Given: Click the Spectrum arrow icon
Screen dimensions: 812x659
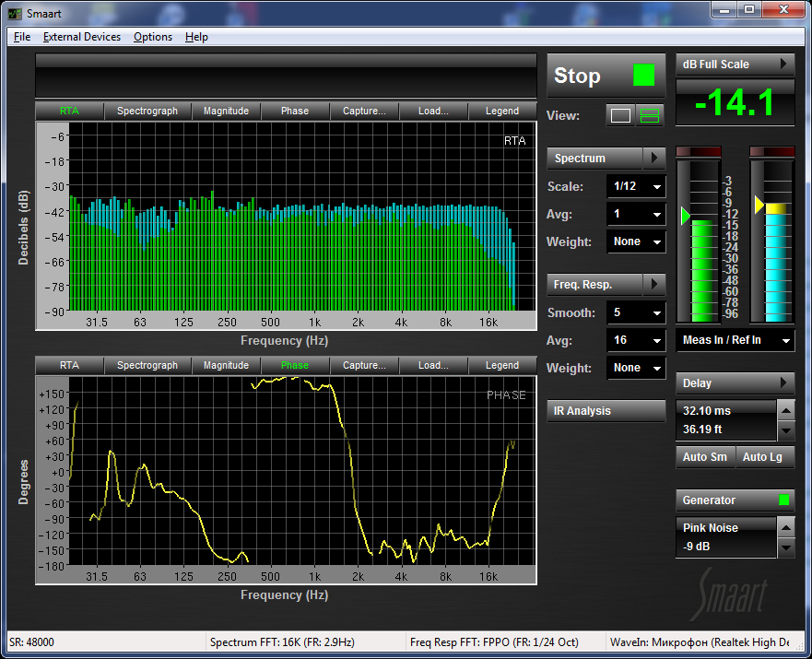Looking at the screenshot, I should coord(653,159).
